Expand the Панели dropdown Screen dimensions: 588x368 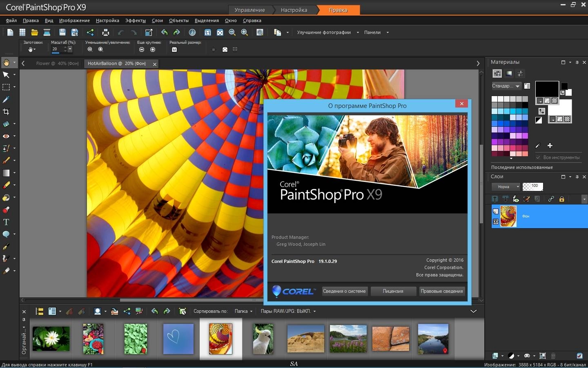pyautogui.click(x=388, y=32)
